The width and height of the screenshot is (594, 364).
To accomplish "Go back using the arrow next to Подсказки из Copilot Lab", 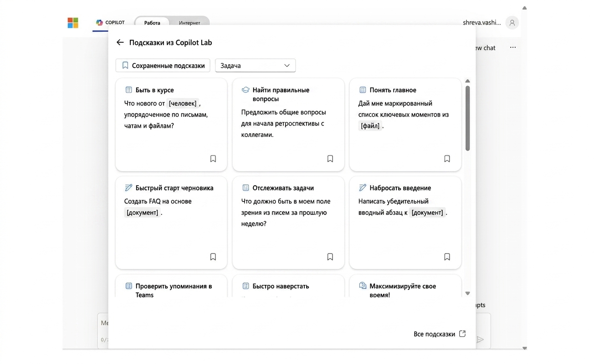I will click(120, 42).
